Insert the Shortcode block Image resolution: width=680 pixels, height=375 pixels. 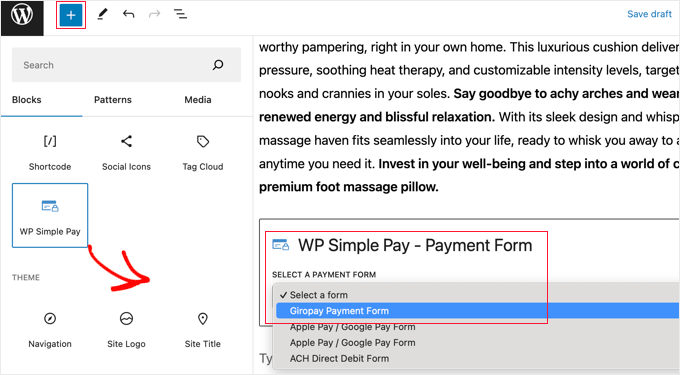pos(50,153)
